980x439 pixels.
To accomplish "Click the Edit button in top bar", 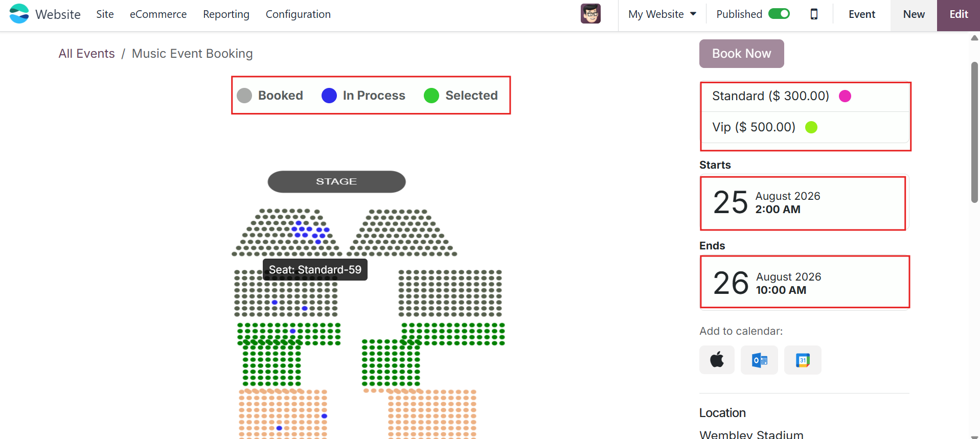I will pyautogui.click(x=959, y=14).
